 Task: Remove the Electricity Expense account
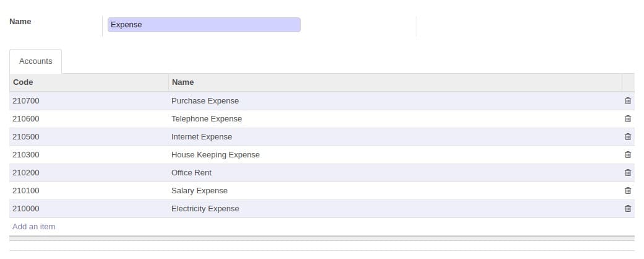tap(627, 209)
